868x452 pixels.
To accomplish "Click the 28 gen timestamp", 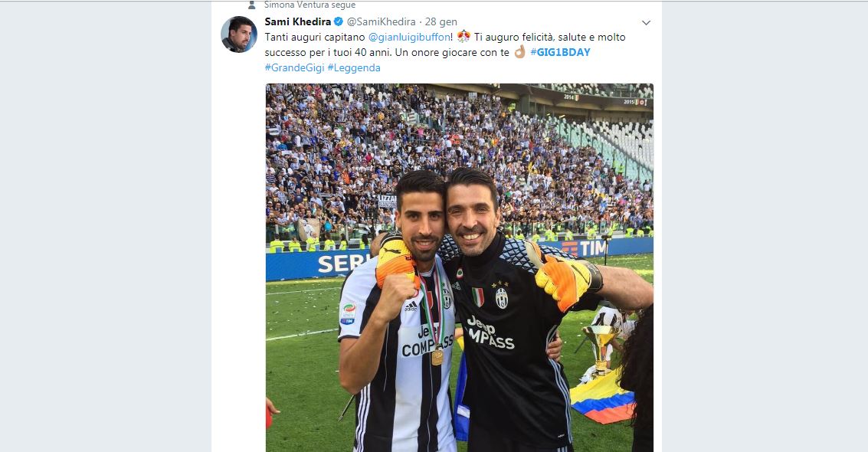I will pyautogui.click(x=441, y=21).
